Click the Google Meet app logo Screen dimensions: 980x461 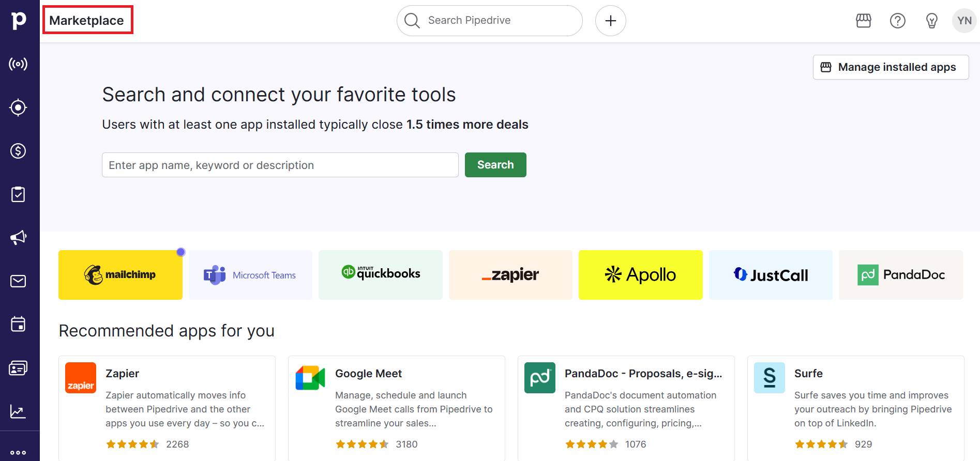(x=310, y=378)
